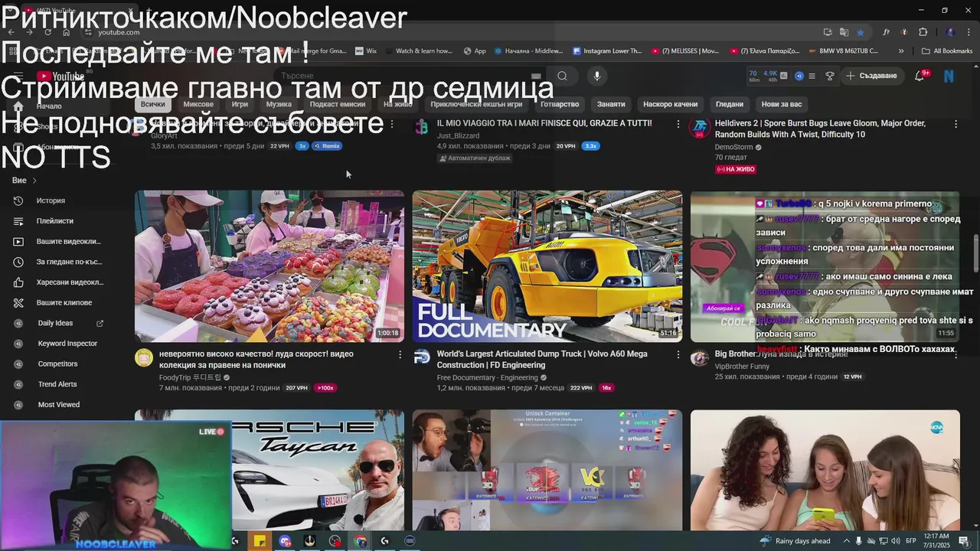Open Most Viewed in sidebar

[x=60, y=405]
